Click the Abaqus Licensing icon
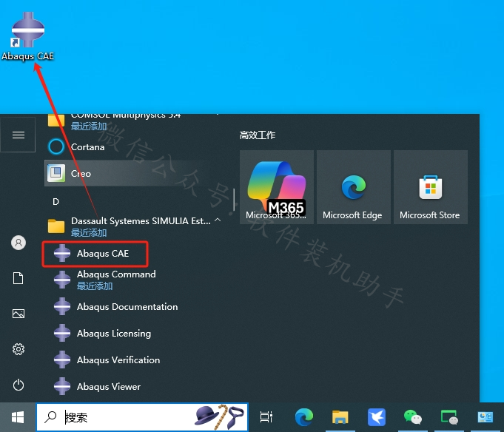The height and width of the screenshot is (432, 504). [62, 333]
